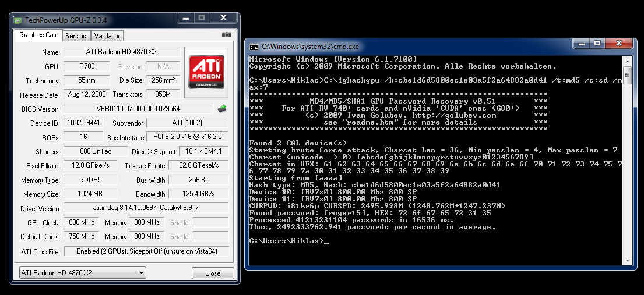Open the Validation tab
The height and width of the screenshot is (295, 644).
(x=108, y=35)
